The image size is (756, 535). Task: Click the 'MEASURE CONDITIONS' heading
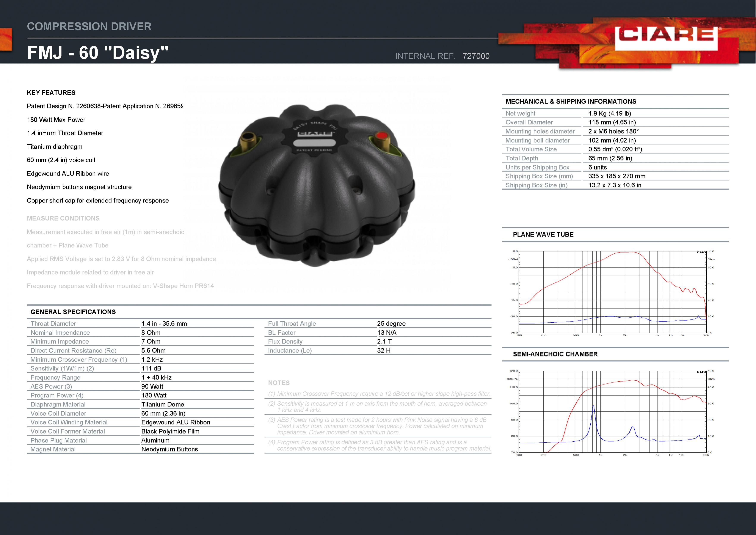[x=63, y=218]
